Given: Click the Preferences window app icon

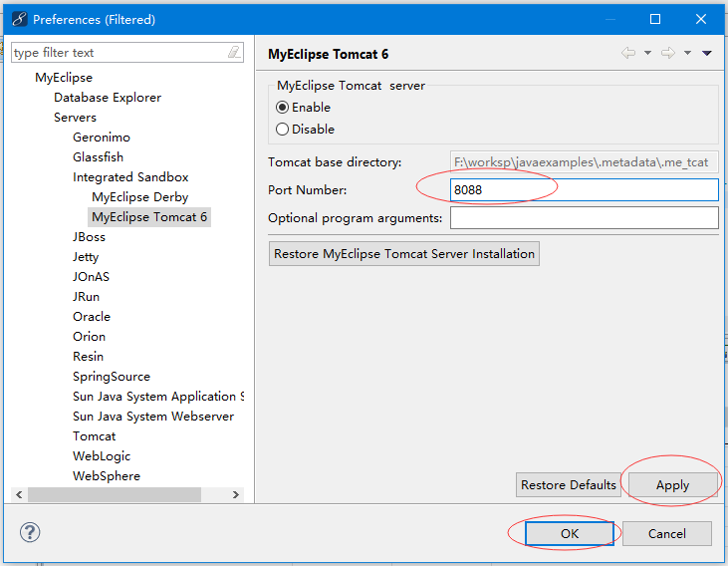Looking at the screenshot, I should (18, 19).
